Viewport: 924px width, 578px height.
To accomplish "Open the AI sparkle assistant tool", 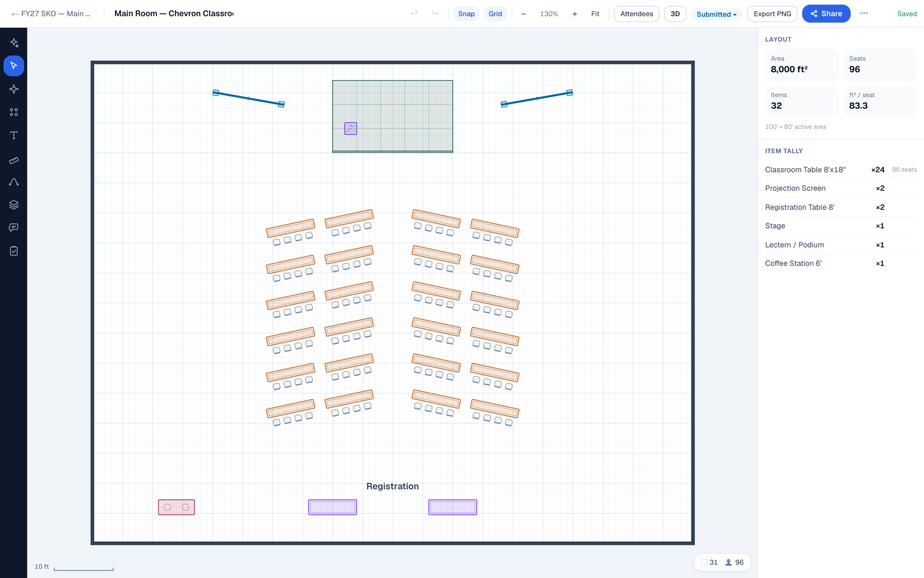I will pyautogui.click(x=14, y=42).
